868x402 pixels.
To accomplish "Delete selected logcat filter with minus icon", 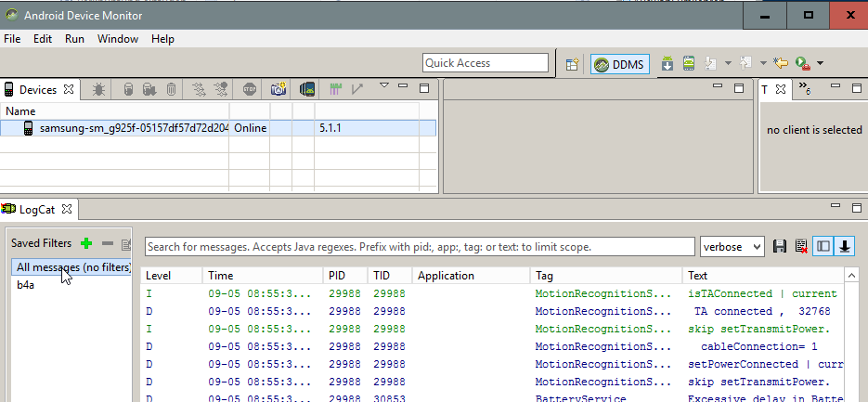I will point(108,243).
